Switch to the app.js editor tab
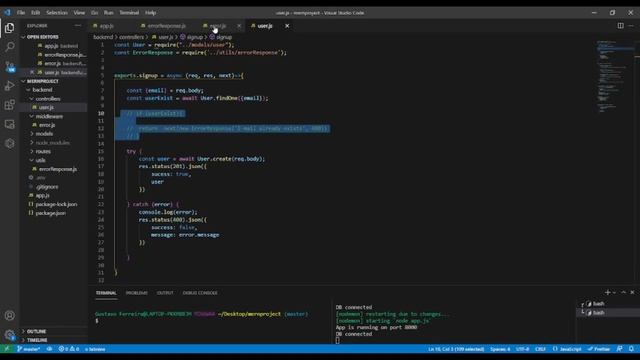Image resolution: width=640 pixels, height=360 pixels. (x=107, y=26)
